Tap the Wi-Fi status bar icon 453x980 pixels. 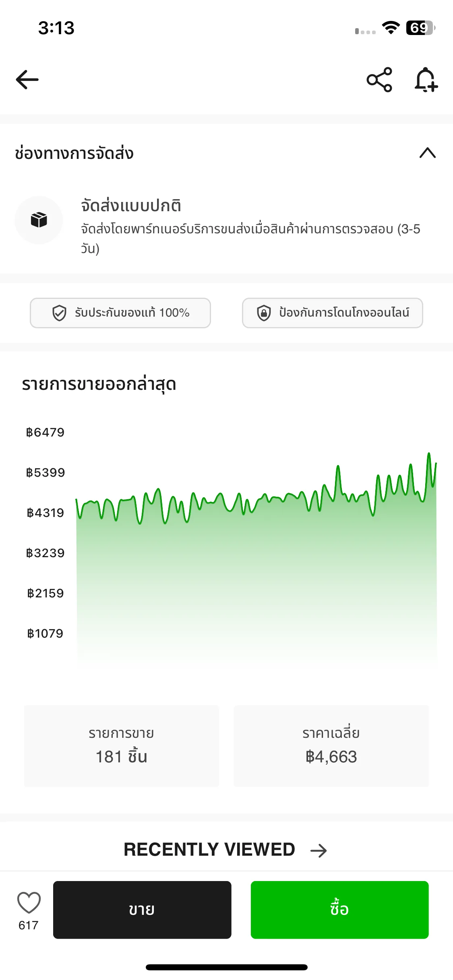pos(391,28)
